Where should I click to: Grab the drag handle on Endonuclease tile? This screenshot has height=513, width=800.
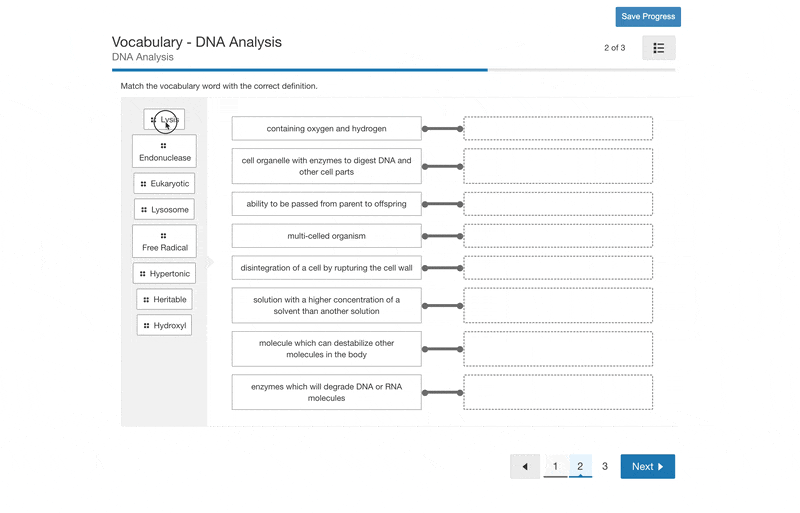coord(163,145)
